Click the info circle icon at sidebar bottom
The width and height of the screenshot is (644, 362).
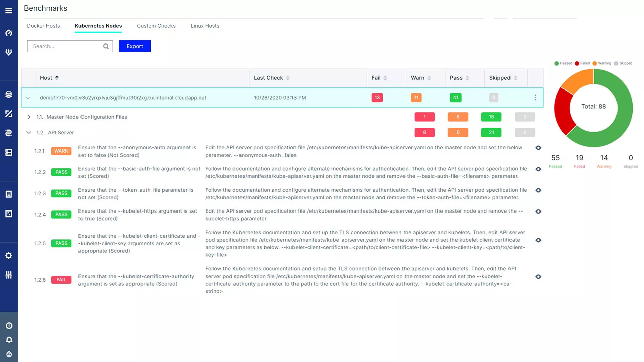click(x=9, y=326)
